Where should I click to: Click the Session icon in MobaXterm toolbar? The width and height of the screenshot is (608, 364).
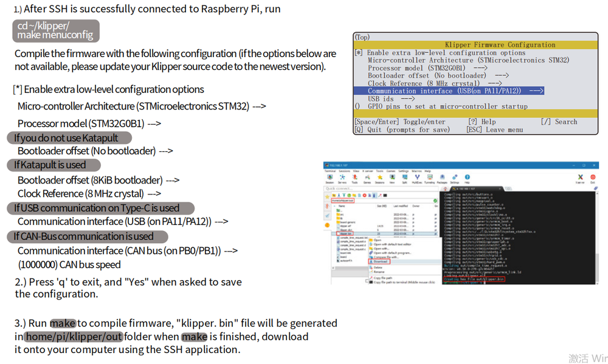click(329, 178)
